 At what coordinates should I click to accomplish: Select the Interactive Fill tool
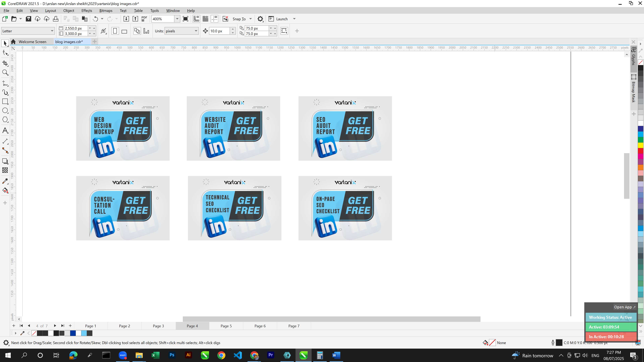[5, 190]
